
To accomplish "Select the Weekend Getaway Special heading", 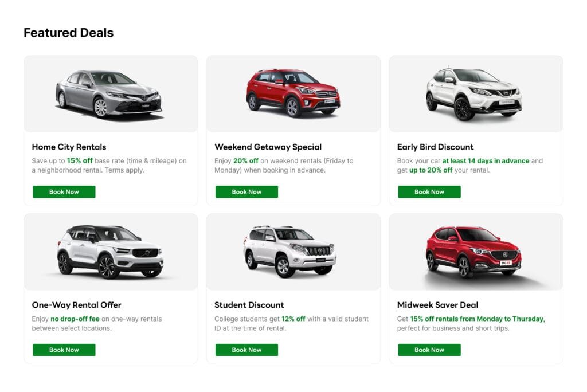I will pyautogui.click(x=268, y=147).
